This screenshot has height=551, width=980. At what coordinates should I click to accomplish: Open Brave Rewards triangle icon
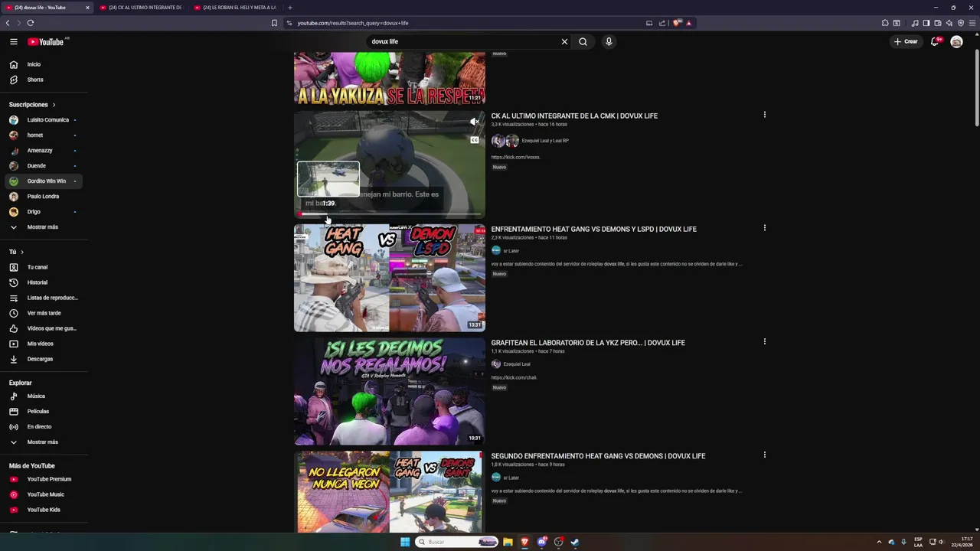[x=688, y=23]
